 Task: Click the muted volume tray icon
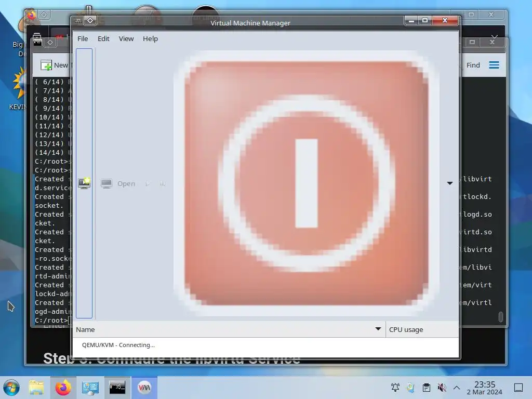point(442,388)
